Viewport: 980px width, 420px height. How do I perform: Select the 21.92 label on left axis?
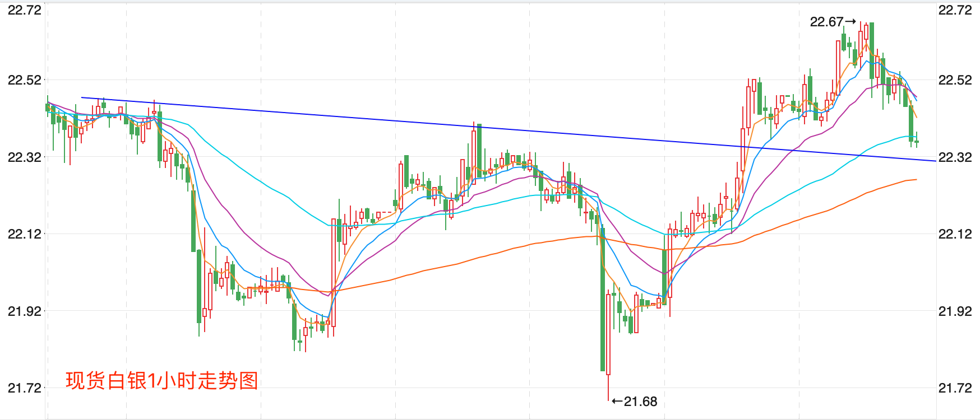[x=24, y=311]
